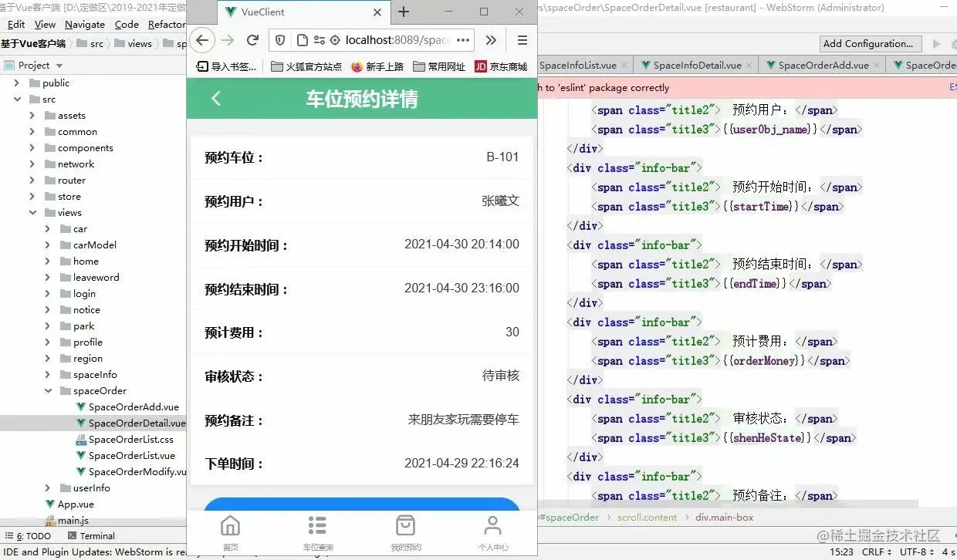The image size is (957, 560).
Task: Click the Run arrow in WebStorm toolbar
Action: (x=937, y=44)
